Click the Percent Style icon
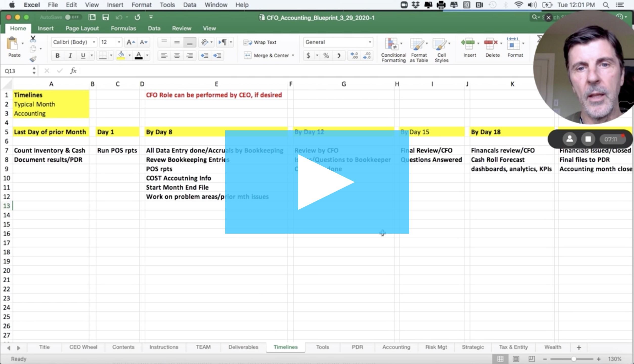 click(x=326, y=55)
